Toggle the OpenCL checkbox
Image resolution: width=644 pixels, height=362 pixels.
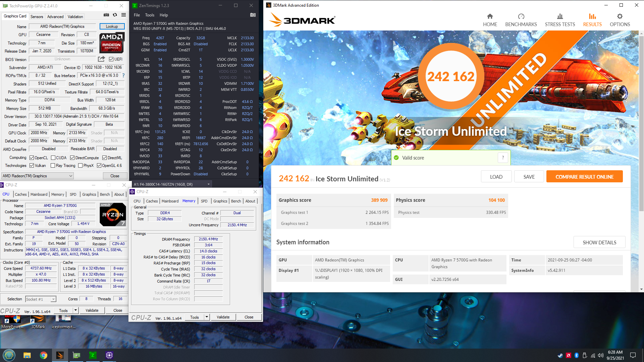pos(32,158)
